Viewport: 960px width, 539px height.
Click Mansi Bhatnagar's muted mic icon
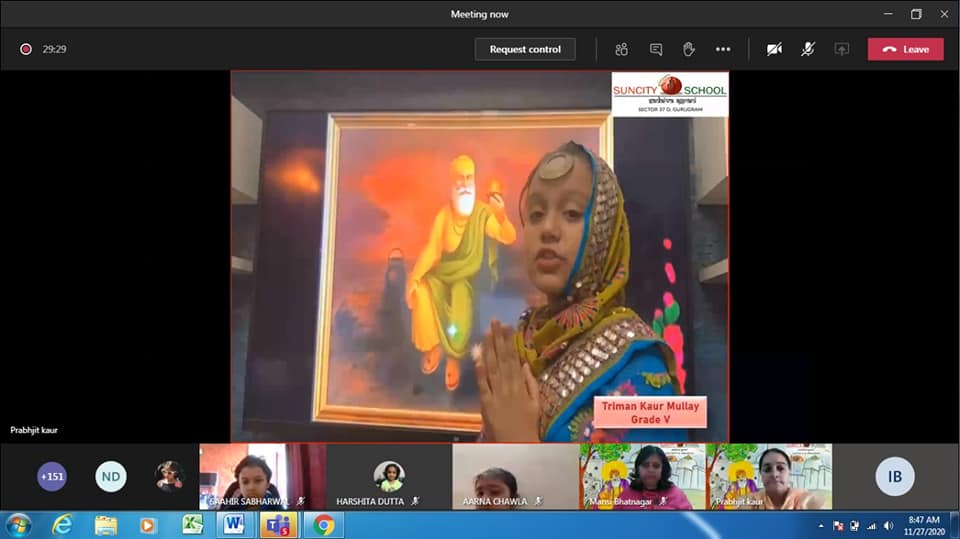(x=663, y=501)
